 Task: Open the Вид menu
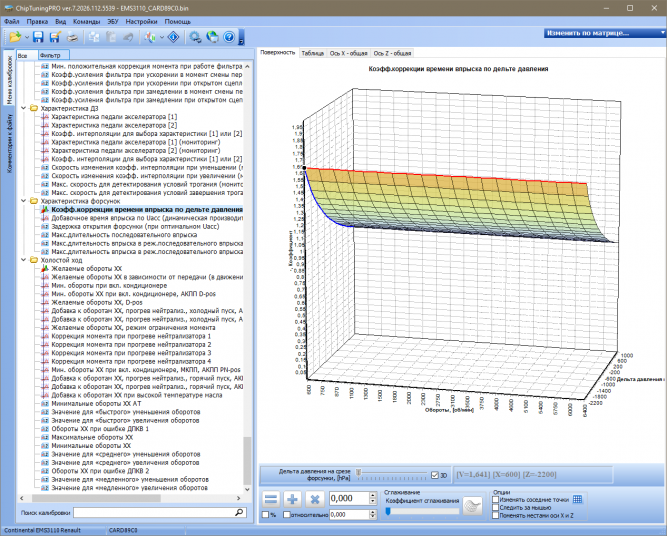[x=60, y=21]
